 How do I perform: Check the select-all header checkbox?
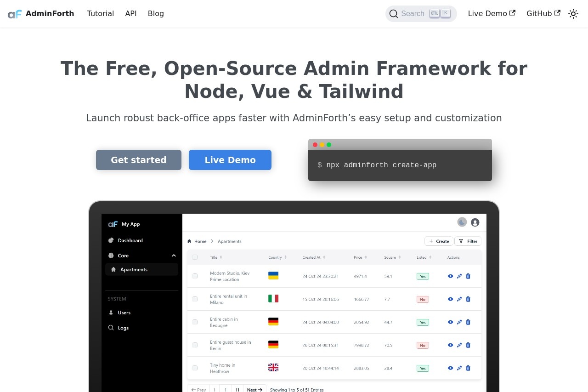[195, 257]
